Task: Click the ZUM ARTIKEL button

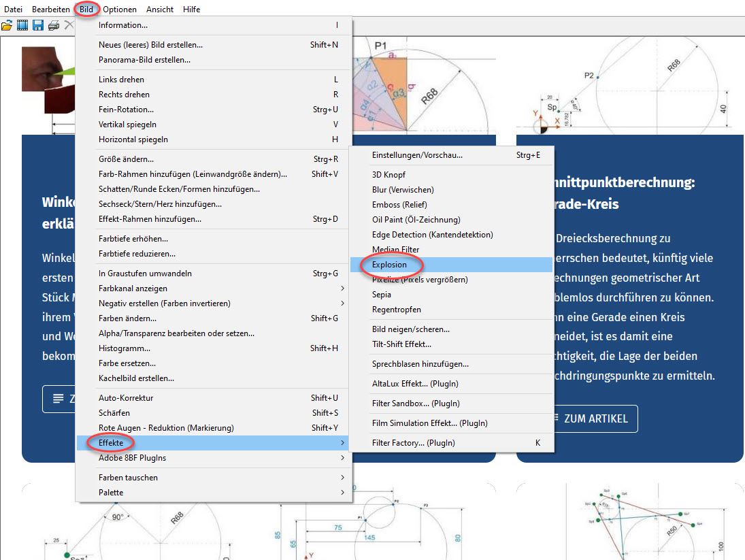Action: click(x=596, y=418)
